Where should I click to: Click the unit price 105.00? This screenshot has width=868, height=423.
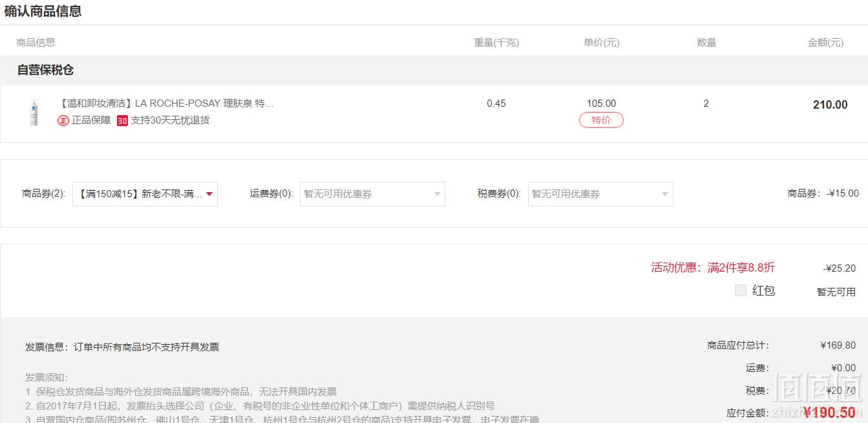coord(601,103)
